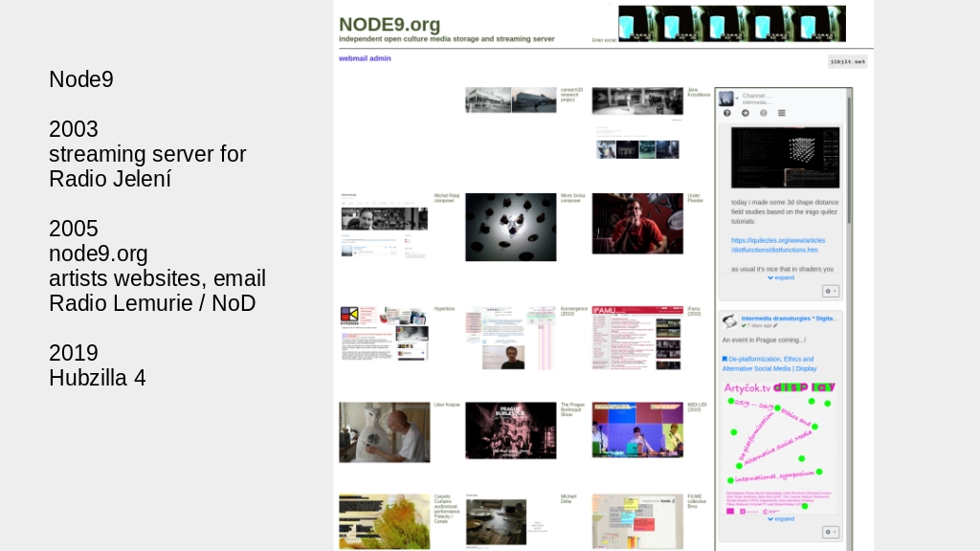Screen dimensions: 980x551
Task: Open the Prague Burlesque Show thumbnail
Action: tap(510, 430)
